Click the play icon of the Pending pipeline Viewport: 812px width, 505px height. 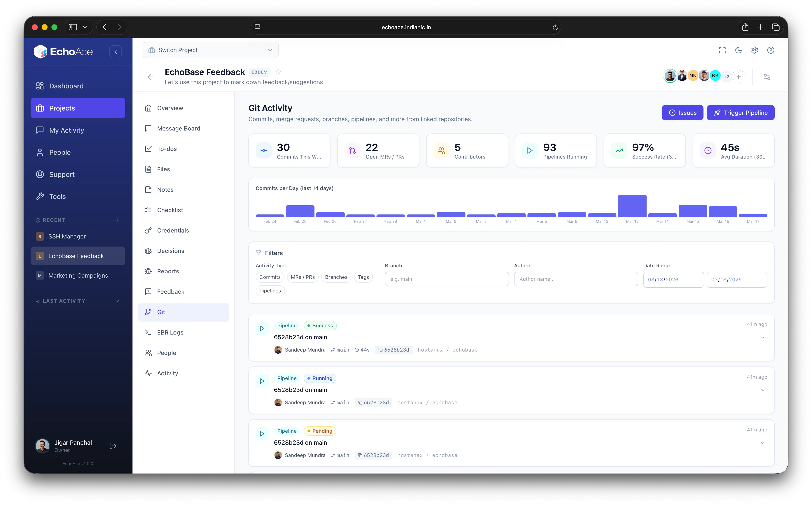[x=262, y=434]
